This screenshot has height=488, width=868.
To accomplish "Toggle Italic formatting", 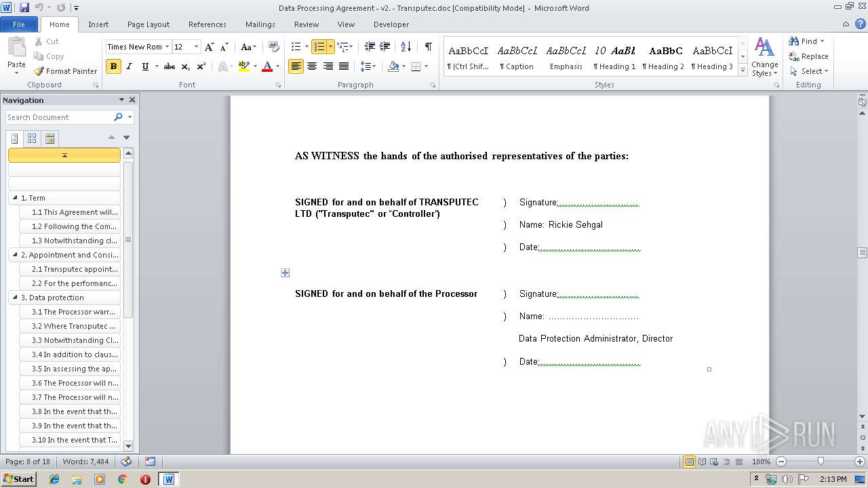I will tap(130, 66).
